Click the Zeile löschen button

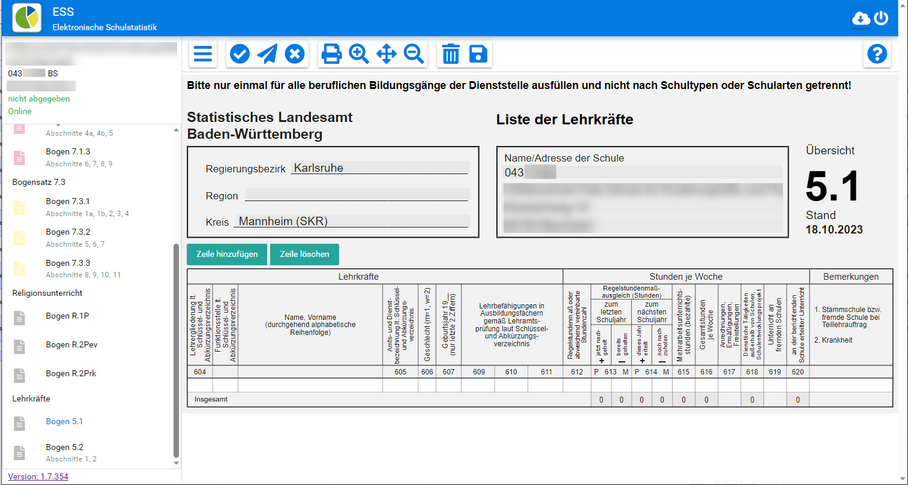tap(305, 254)
